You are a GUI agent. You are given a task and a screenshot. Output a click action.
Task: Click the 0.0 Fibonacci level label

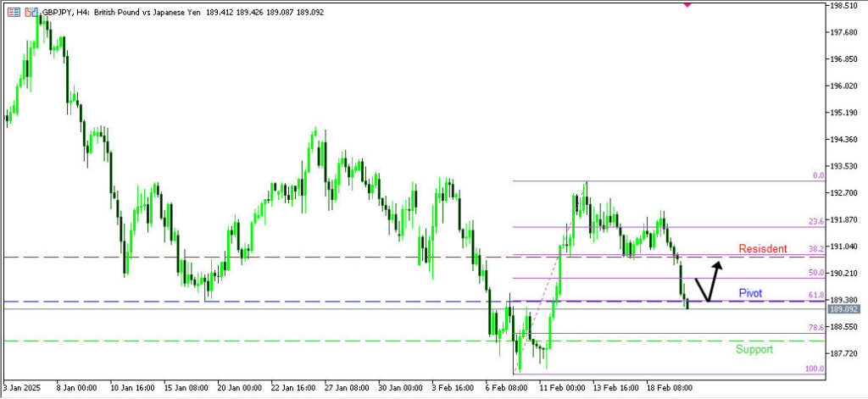[818, 175]
